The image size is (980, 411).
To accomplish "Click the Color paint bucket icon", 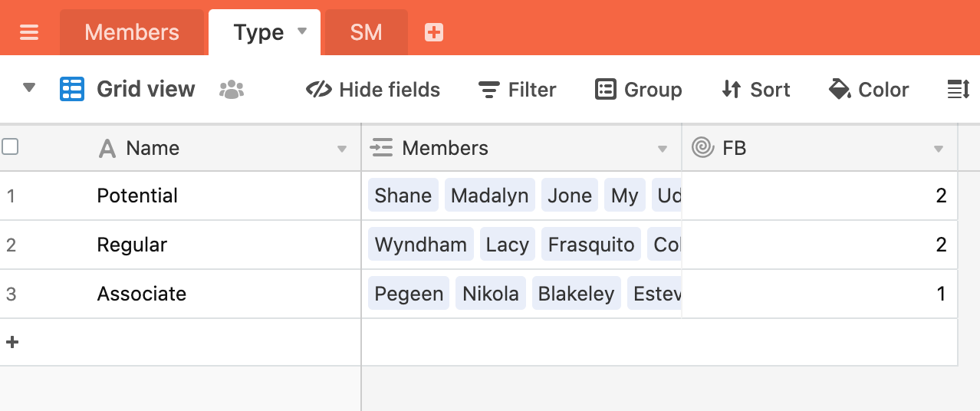I will coord(840,90).
